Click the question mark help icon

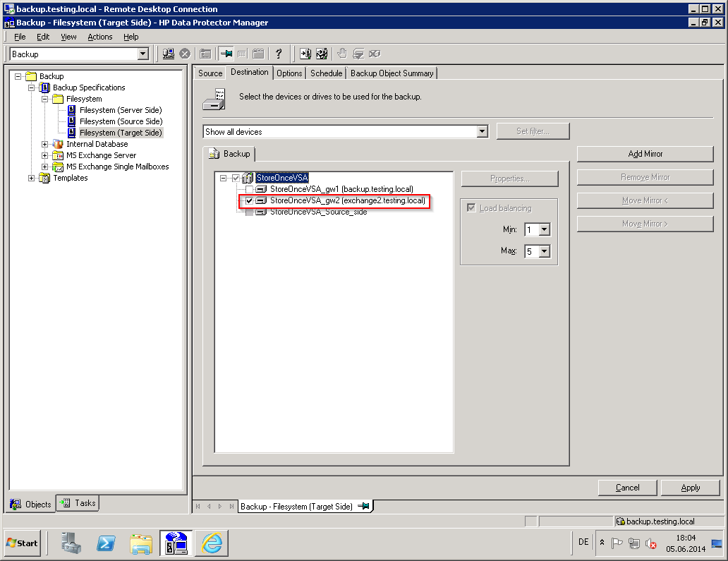[279, 54]
